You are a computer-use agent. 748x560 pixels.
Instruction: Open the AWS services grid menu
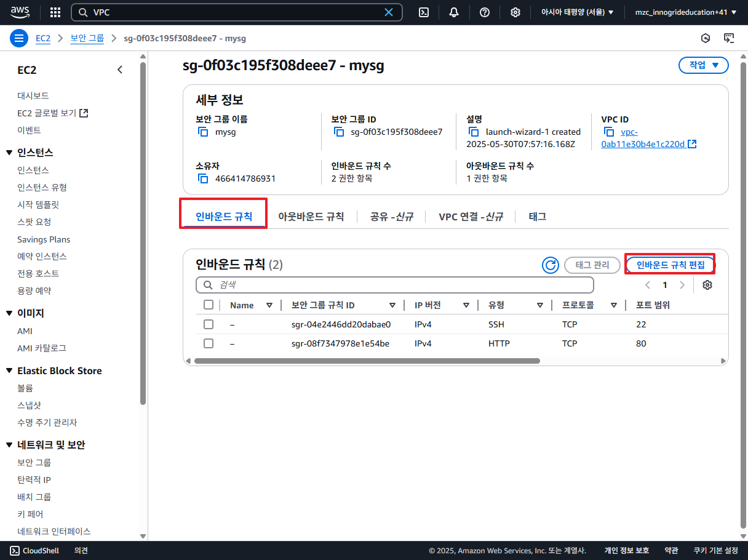click(55, 12)
